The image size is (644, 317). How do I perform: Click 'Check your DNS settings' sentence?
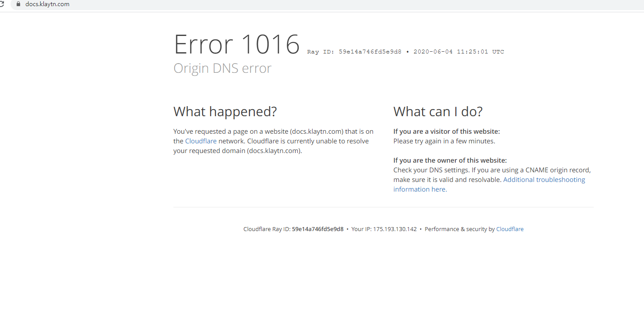431,170
